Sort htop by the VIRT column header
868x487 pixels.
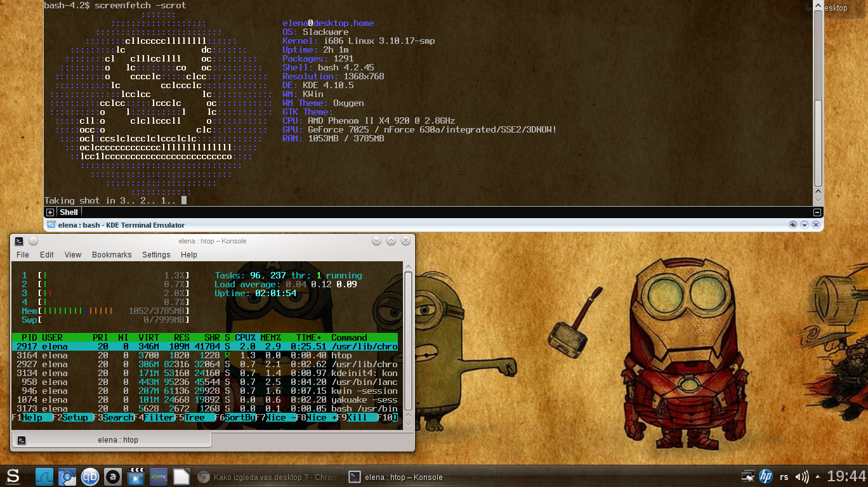point(148,337)
